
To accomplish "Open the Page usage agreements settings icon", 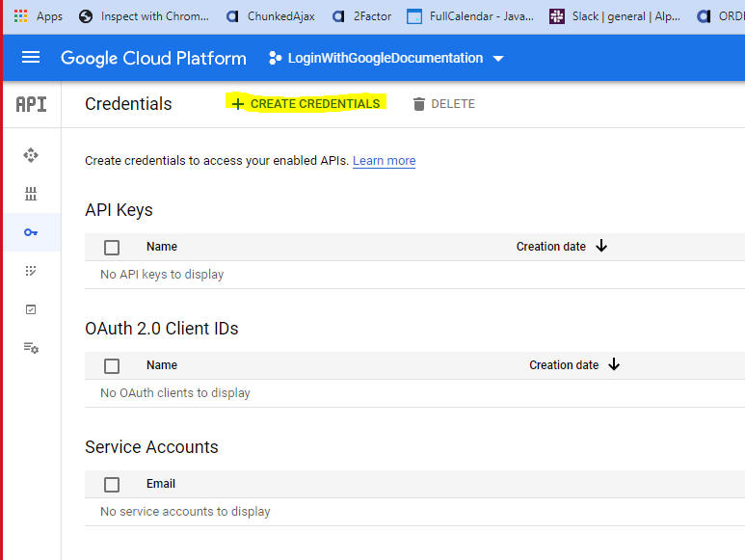I will coord(31,348).
